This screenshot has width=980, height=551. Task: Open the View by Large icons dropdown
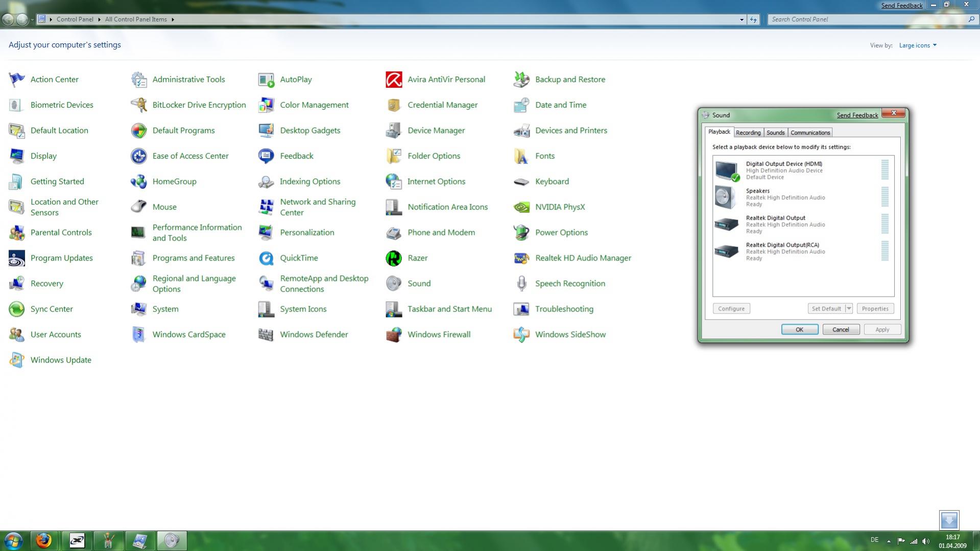[918, 45]
